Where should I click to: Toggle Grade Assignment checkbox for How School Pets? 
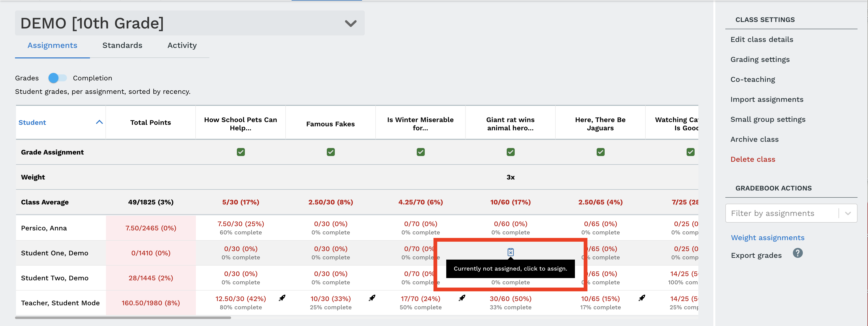click(x=241, y=152)
